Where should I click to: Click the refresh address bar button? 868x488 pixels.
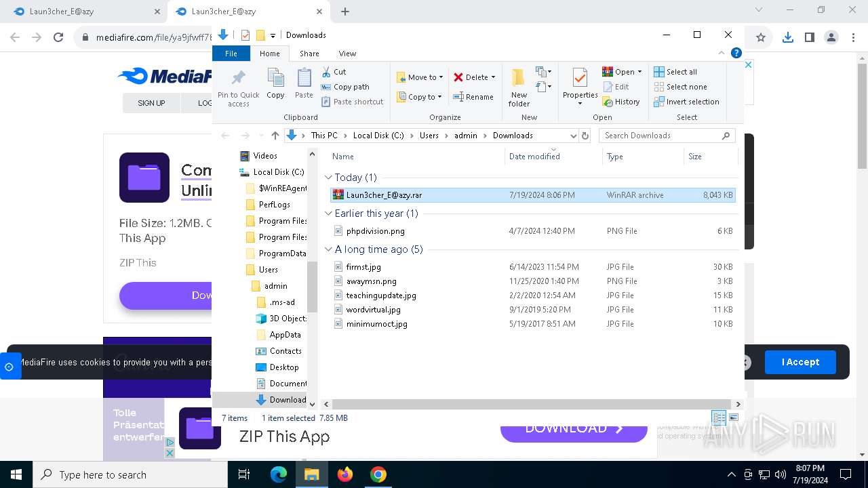point(586,136)
